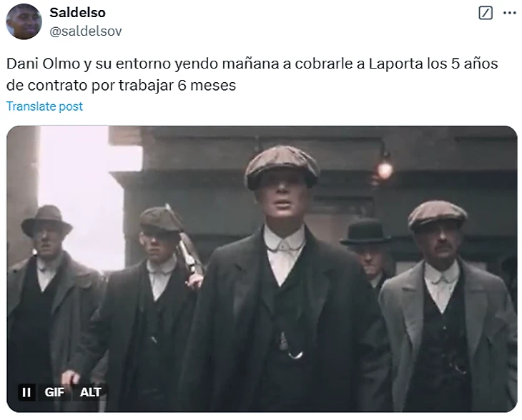Show the ALT image description

pos(90,392)
